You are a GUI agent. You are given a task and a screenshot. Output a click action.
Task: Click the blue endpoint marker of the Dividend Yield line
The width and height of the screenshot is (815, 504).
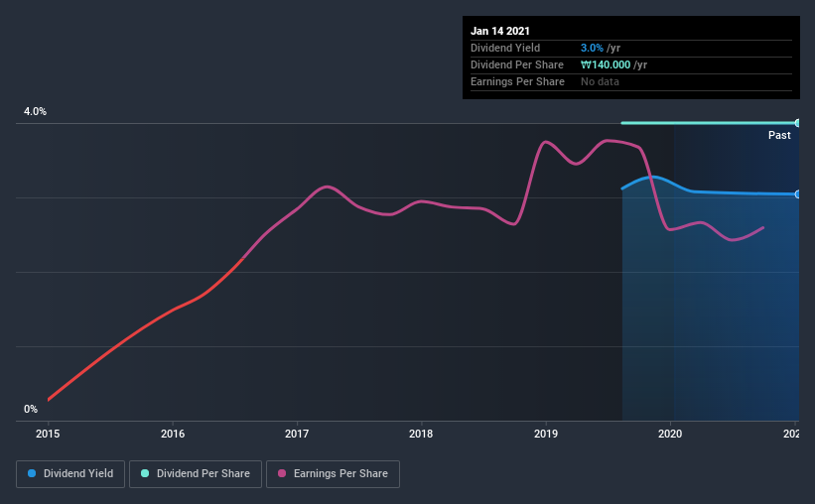(797, 194)
